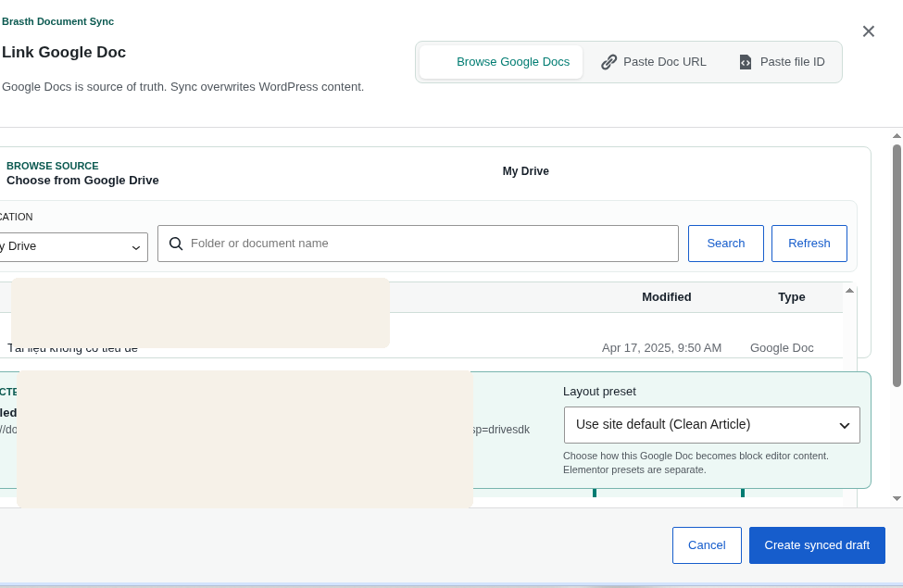
Task: Switch to Paste file ID tab
Action: point(782,62)
